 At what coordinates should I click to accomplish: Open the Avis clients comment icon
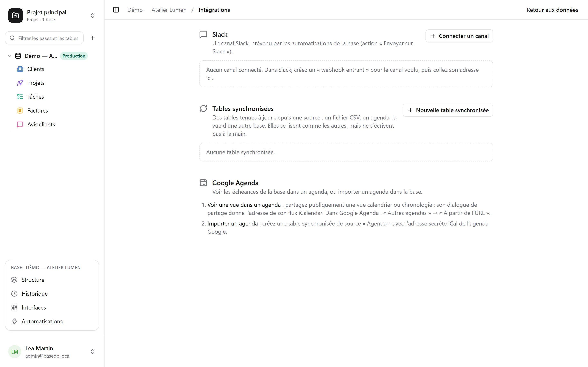click(x=20, y=124)
